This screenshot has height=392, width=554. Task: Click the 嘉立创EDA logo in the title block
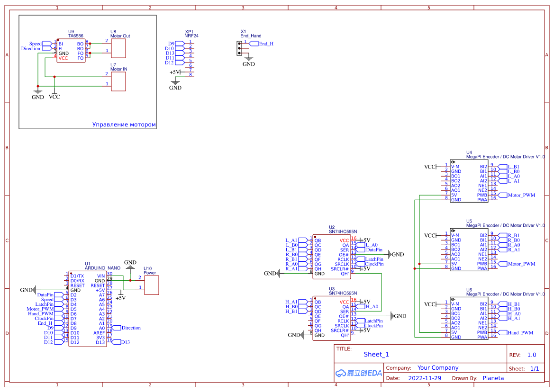(x=358, y=373)
